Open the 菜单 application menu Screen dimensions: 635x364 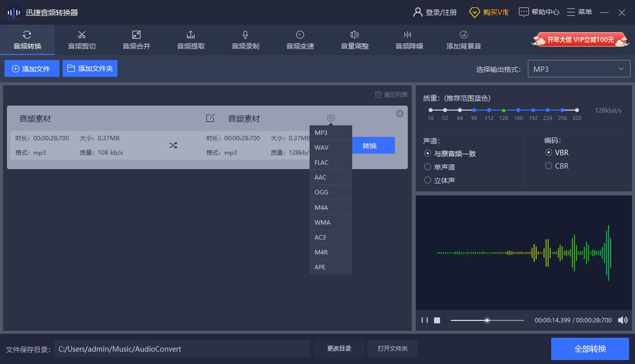tap(579, 12)
